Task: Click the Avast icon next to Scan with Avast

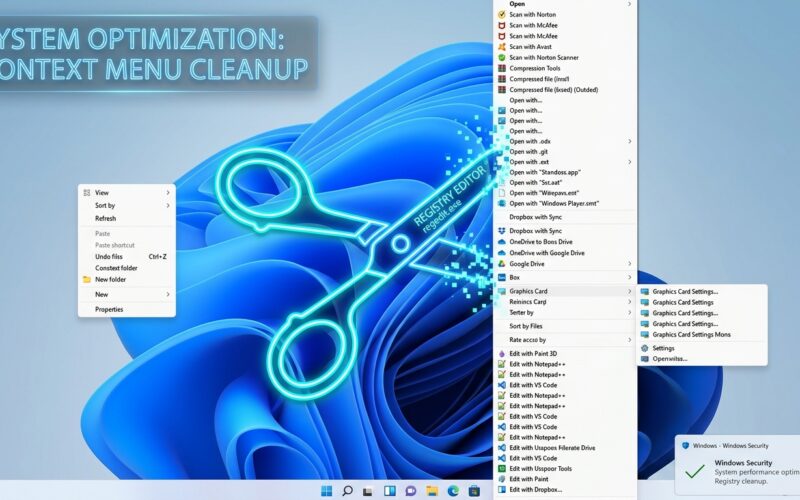Action: 502,46
